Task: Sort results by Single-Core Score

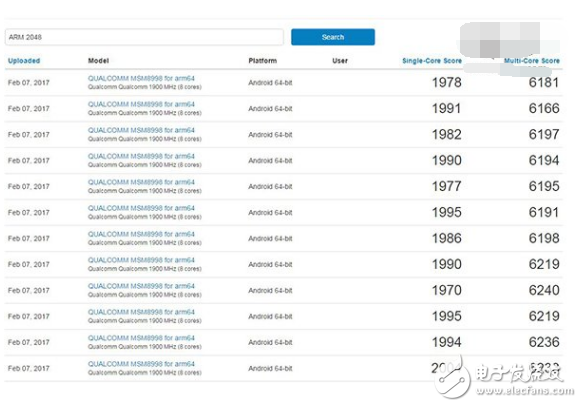Action: pos(432,61)
